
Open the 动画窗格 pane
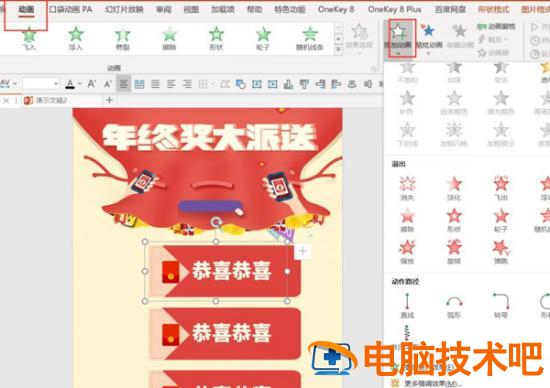(496, 26)
